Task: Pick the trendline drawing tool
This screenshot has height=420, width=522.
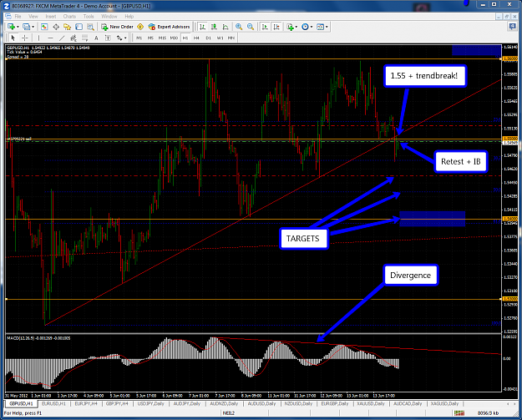Action: click(x=62, y=38)
